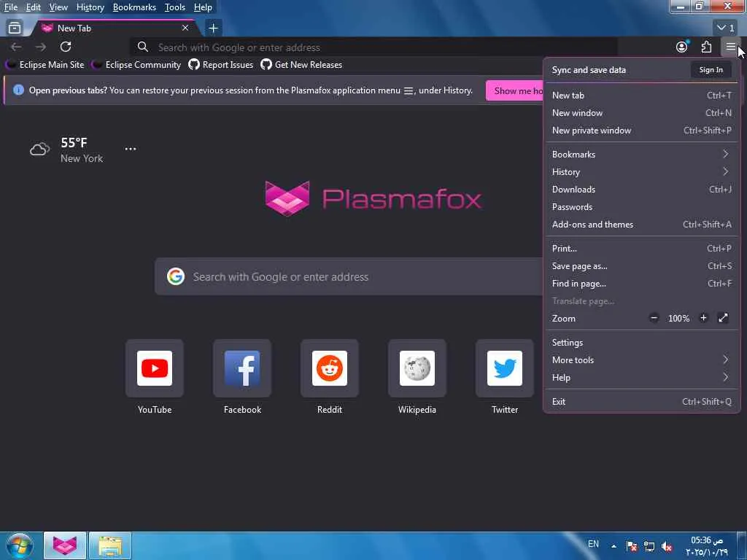Viewport: 747px width, 560px height.
Task: Close the hamburger application menu button
Action: click(x=731, y=47)
